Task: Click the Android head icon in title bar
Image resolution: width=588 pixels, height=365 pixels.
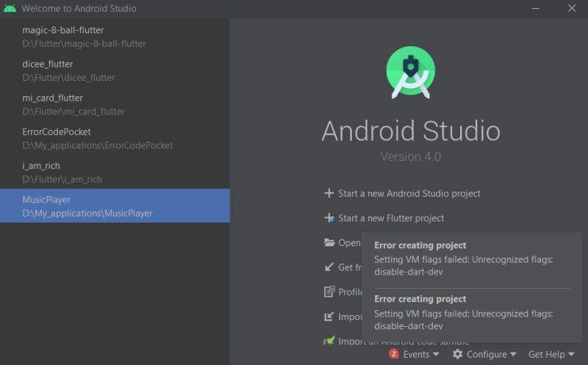Action: [x=10, y=8]
